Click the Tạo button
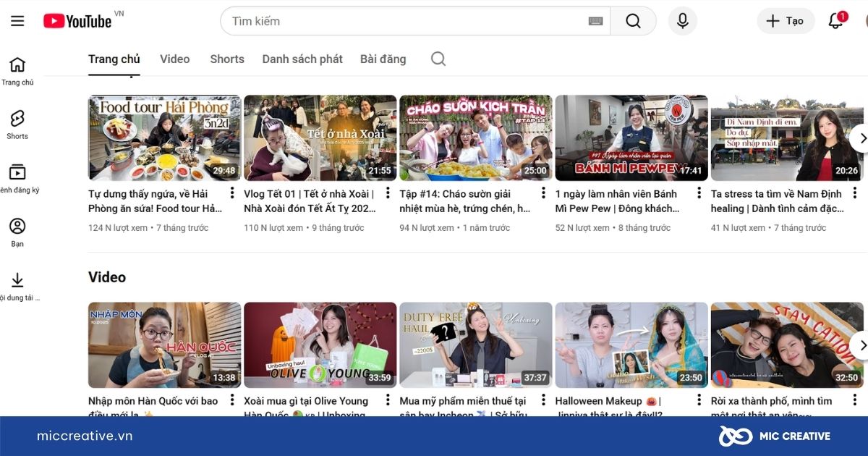 (786, 20)
